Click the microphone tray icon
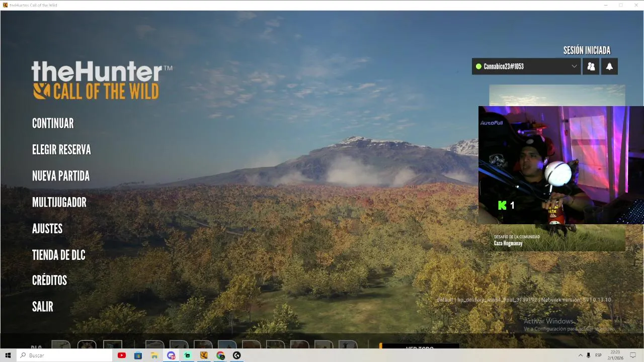 pyautogui.click(x=589, y=355)
